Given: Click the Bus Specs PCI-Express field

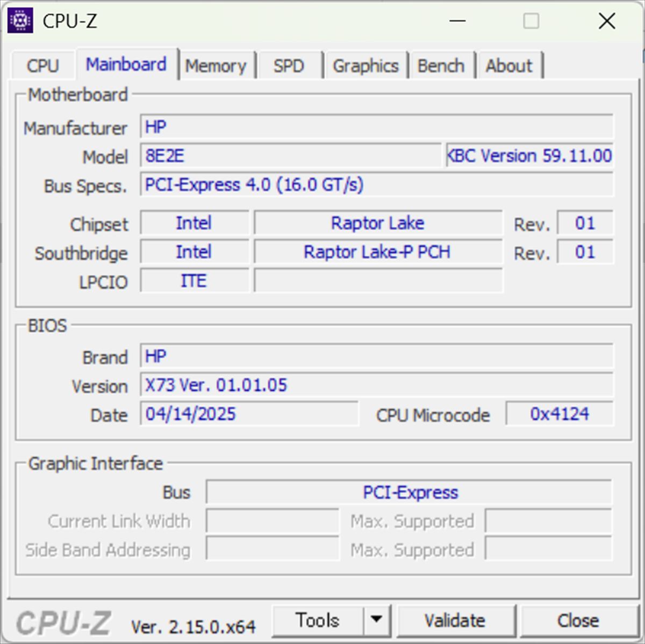Looking at the screenshot, I should point(376,185).
